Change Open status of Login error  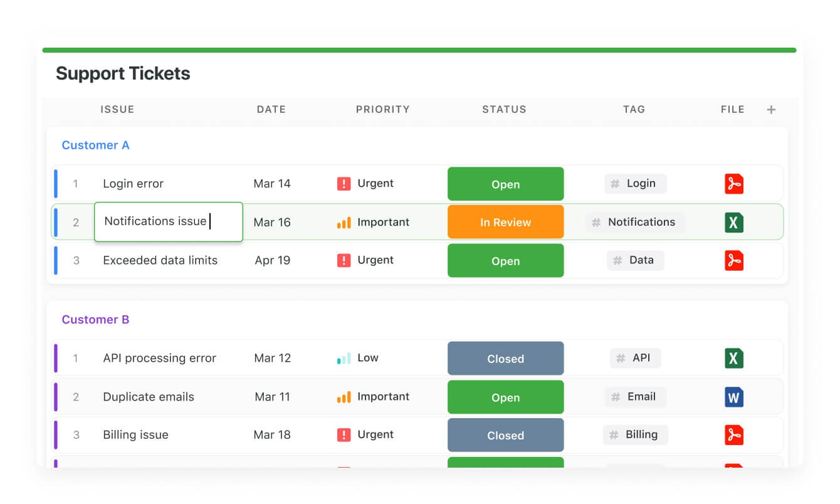(505, 184)
